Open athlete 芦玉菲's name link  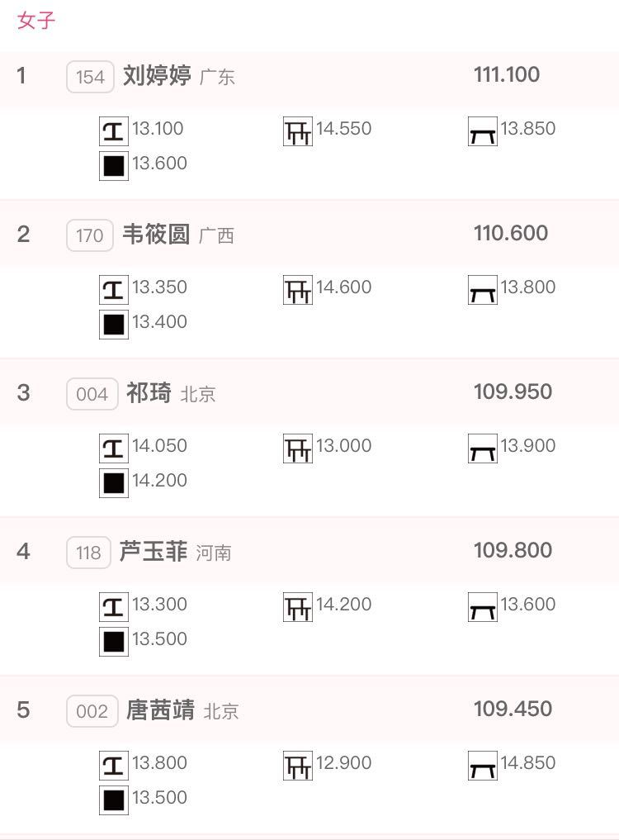(154, 551)
